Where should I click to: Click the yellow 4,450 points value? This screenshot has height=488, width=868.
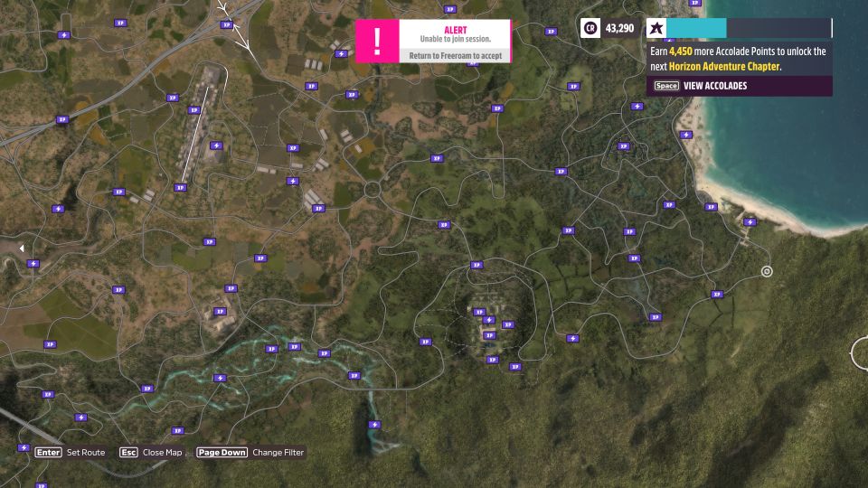[x=680, y=52]
